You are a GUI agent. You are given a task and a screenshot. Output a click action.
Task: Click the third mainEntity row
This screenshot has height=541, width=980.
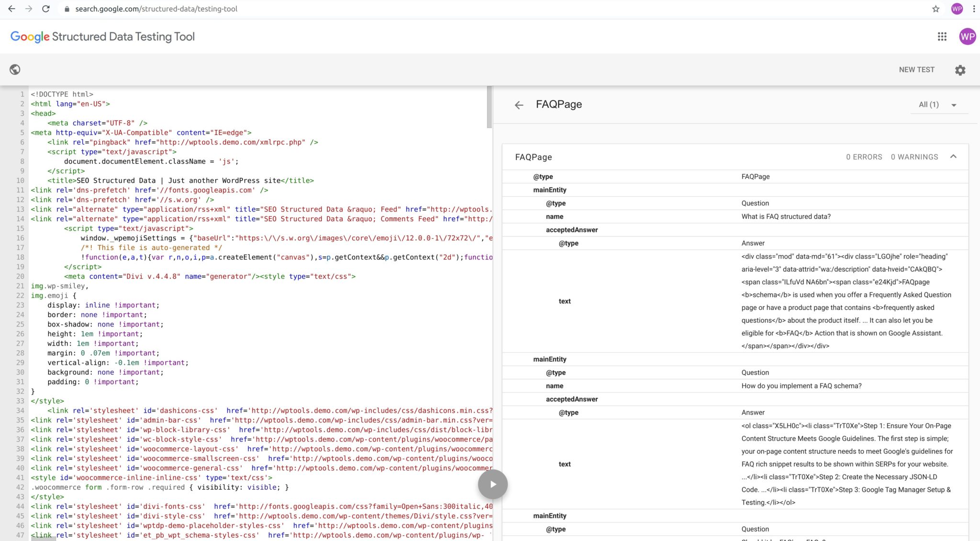coord(735,516)
